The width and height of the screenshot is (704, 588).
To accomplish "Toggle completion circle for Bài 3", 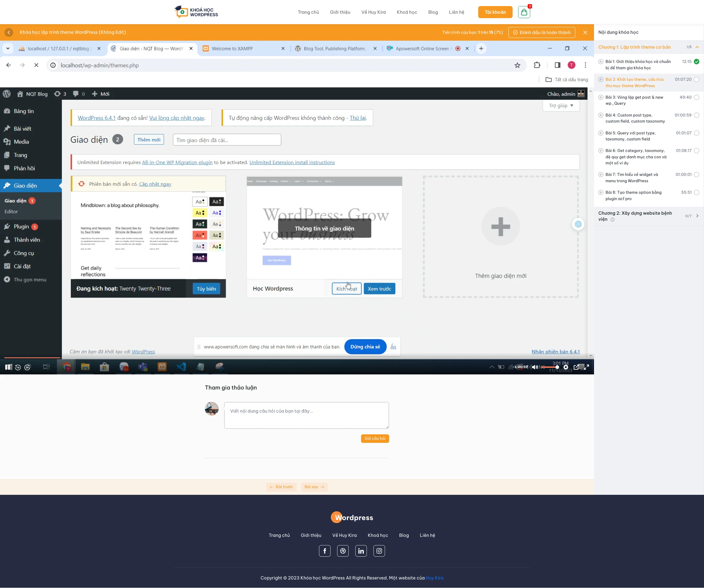I will (696, 97).
